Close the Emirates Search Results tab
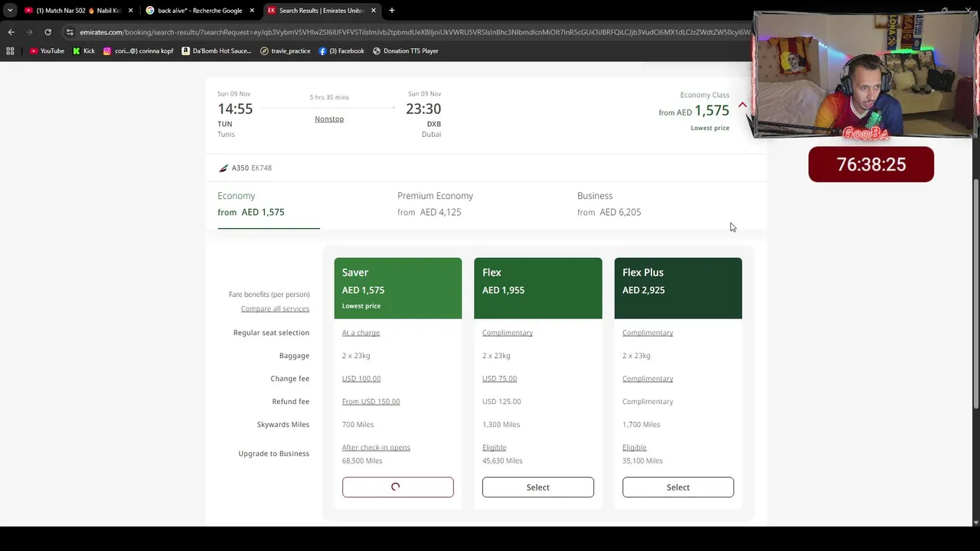The height and width of the screenshot is (551, 980). click(374, 11)
